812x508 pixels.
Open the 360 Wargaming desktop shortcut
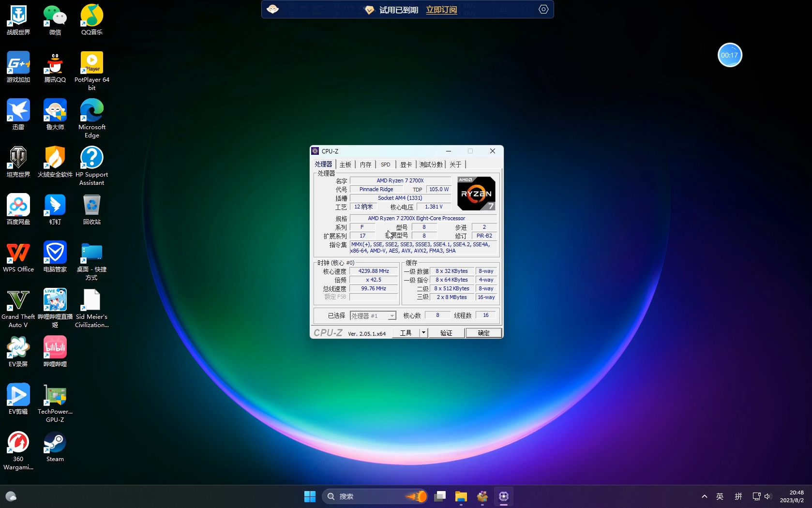[18, 450]
